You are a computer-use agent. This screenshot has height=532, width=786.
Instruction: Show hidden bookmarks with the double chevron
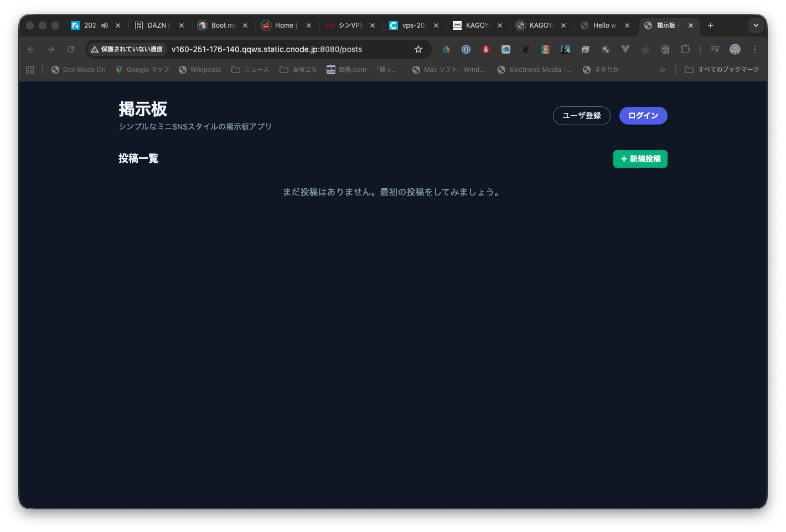pyautogui.click(x=663, y=70)
